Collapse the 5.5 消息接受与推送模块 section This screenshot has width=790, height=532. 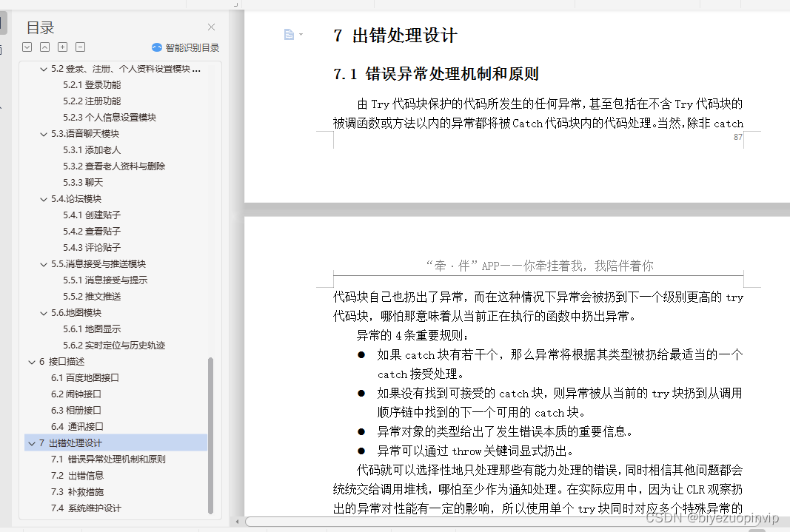(44, 264)
